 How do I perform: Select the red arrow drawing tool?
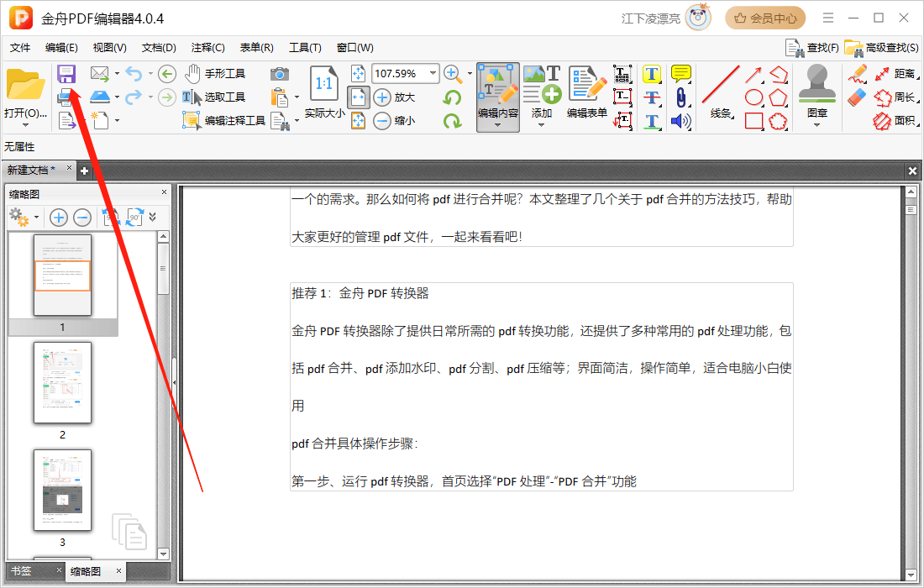coord(753,74)
